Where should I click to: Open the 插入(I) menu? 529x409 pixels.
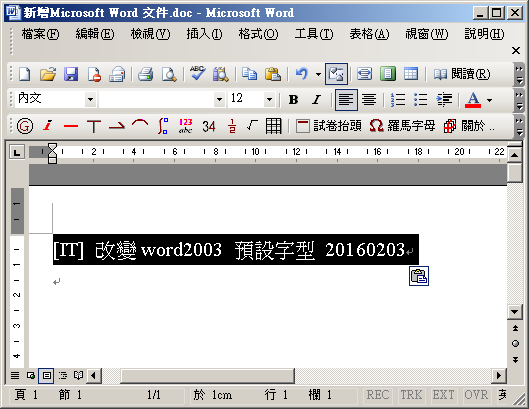tap(204, 34)
